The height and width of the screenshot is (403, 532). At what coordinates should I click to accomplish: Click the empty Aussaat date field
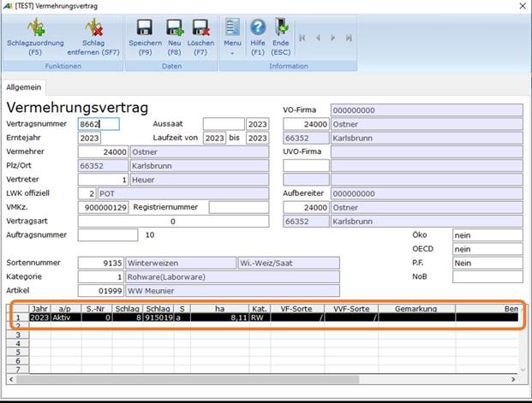point(224,124)
